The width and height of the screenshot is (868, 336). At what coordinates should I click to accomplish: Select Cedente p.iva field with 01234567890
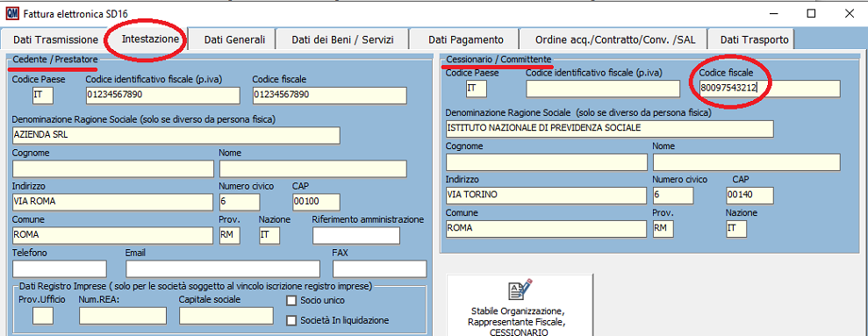click(162, 96)
